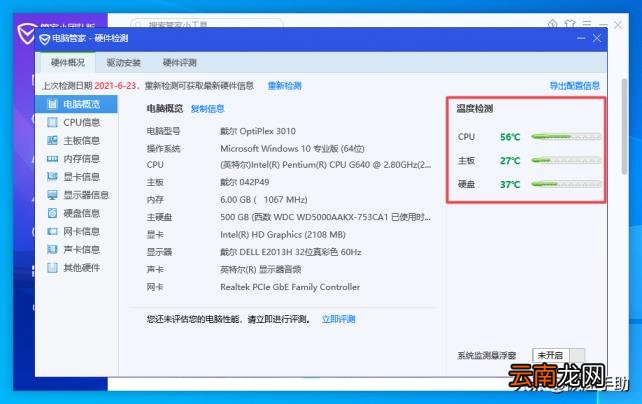Image resolution: width=642 pixels, height=404 pixels.
Task: Click the Pentium G640 CPU text
Action: click(326, 165)
